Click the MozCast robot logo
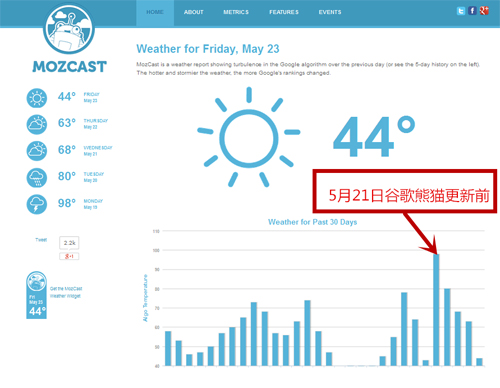Screen dimensions: 500x388 69,28
